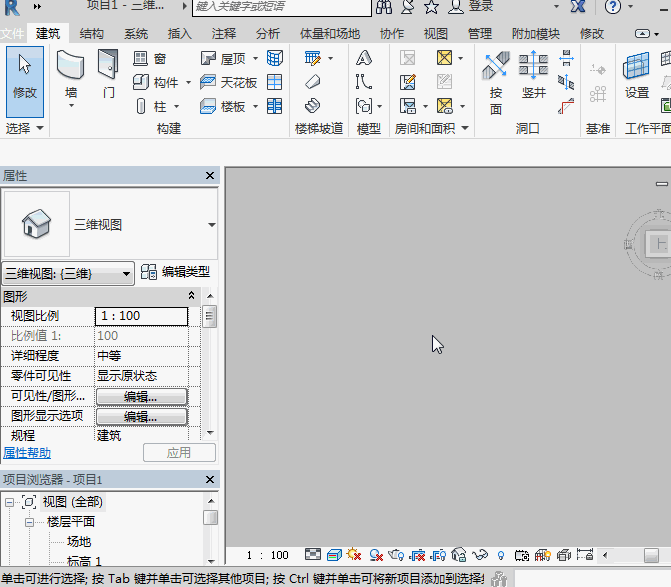
Task: Collapse the 楼层平面 tree node
Action: pos(31,521)
